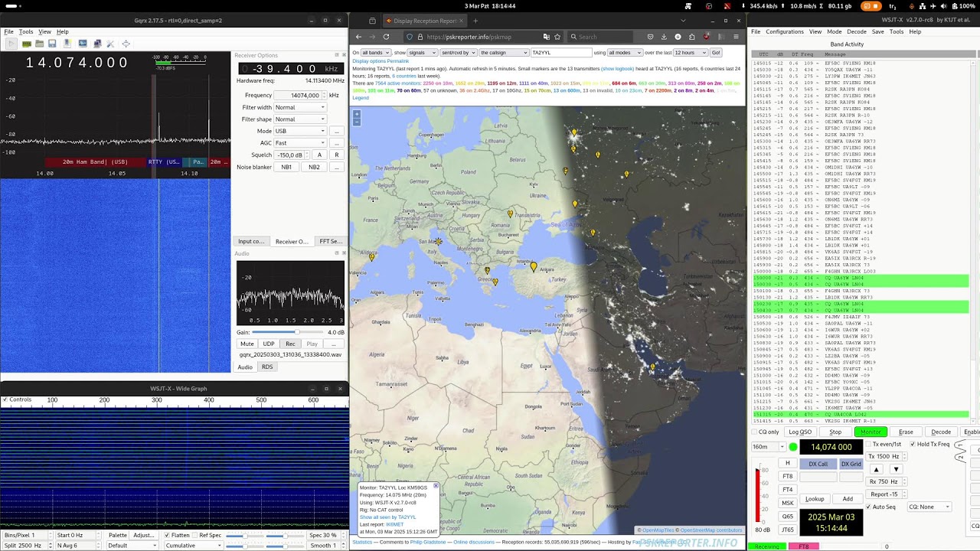Open new Firefox tab plus icon
This screenshot has width=980, height=551.
coord(475,21)
